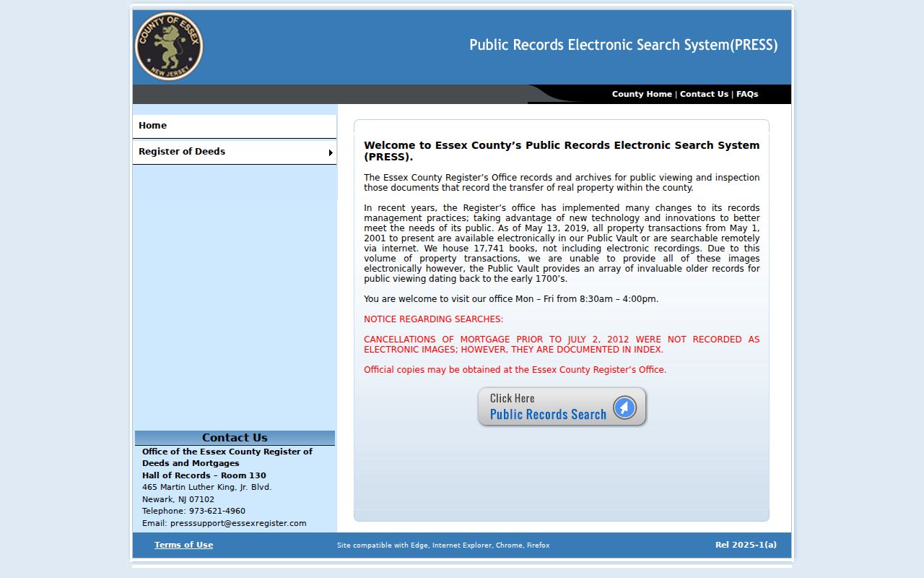
Task: Click the telephone number 973-621-4960
Action: [x=217, y=511]
